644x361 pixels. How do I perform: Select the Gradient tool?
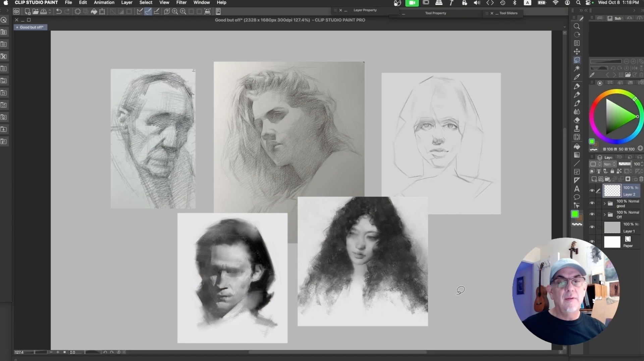coord(577,155)
